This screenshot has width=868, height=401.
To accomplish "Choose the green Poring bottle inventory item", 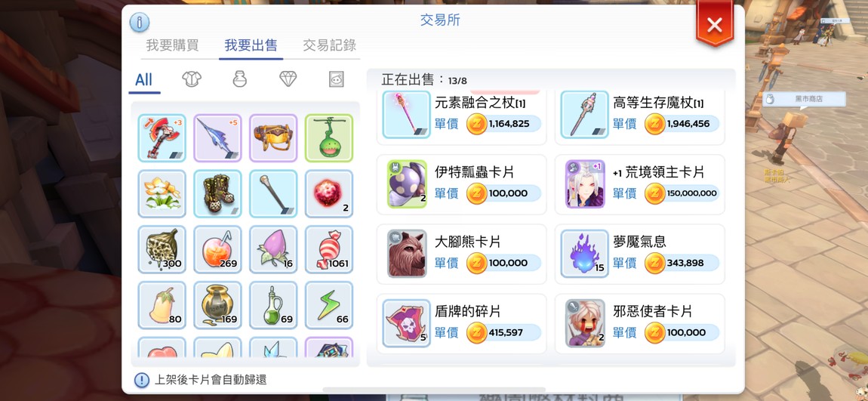I will 329,138.
